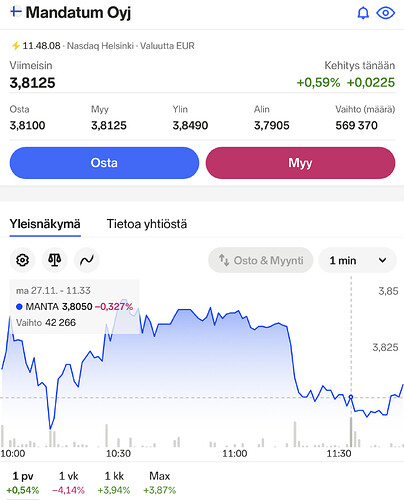Click the arrows icon in Osto & Myynti
Image resolution: width=404 pixels, height=500 pixels.
click(224, 260)
